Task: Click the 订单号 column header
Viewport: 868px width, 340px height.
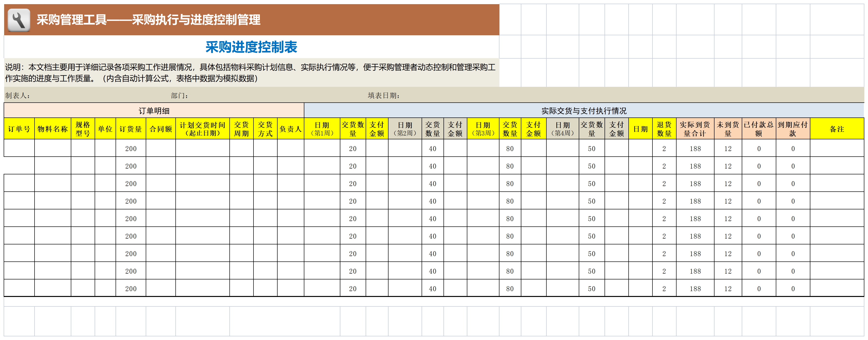Action: tap(19, 129)
